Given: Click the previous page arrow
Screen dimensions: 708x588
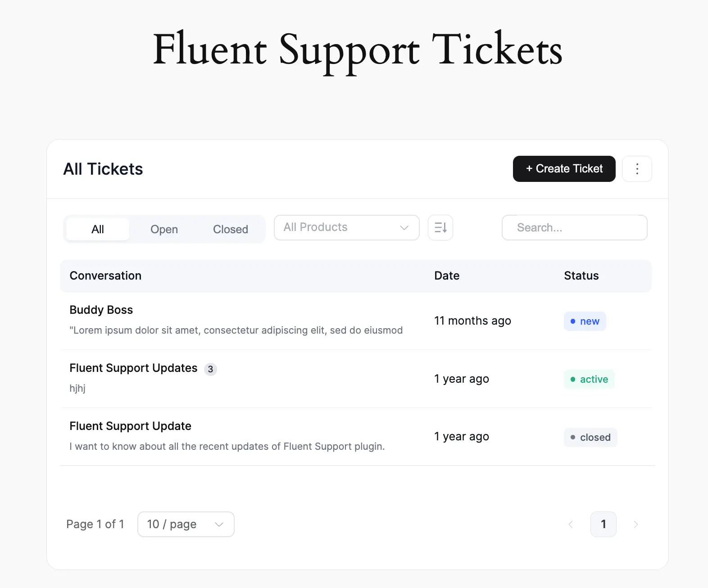Looking at the screenshot, I should click(x=571, y=524).
